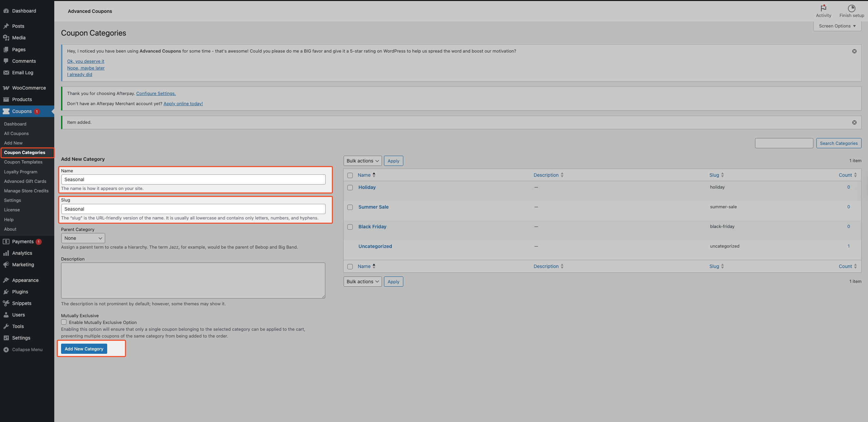Image resolution: width=868 pixels, height=422 pixels.
Task: Click the Snippets scissors icon
Action: click(6, 303)
